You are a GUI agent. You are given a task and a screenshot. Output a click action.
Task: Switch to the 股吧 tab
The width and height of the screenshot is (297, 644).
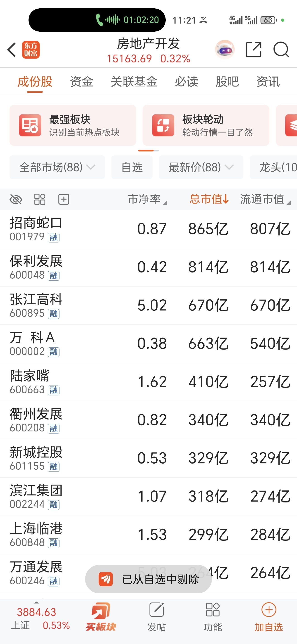coord(227,82)
